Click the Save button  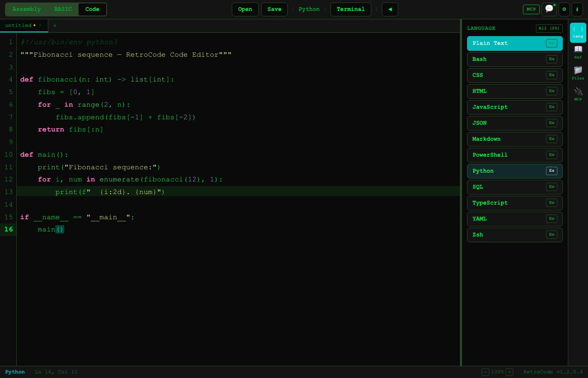(x=274, y=9)
